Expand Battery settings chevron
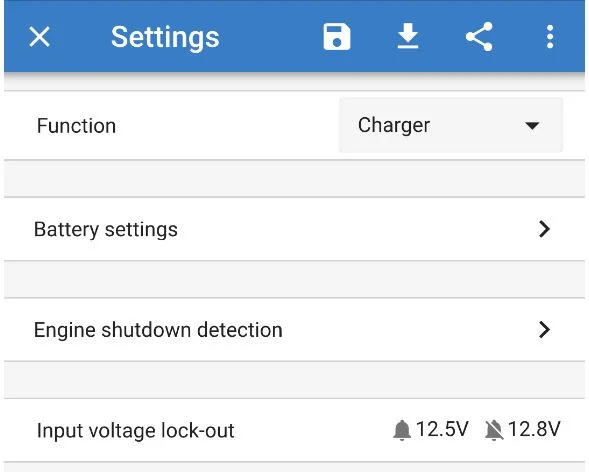 544,229
